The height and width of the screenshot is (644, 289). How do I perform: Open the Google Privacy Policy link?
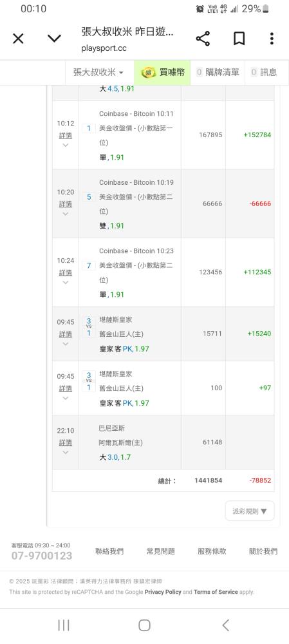click(x=163, y=592)
